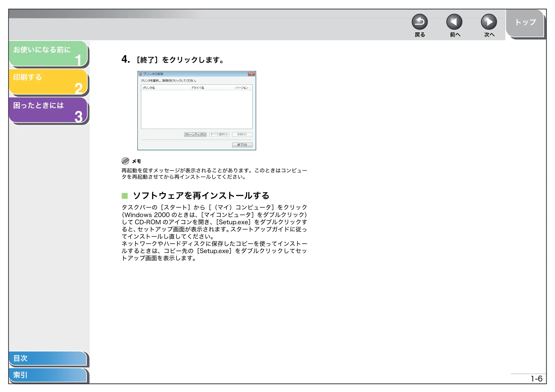
Task: Click the プリンタの削除 title bar icon
Action: click(140, 74)
